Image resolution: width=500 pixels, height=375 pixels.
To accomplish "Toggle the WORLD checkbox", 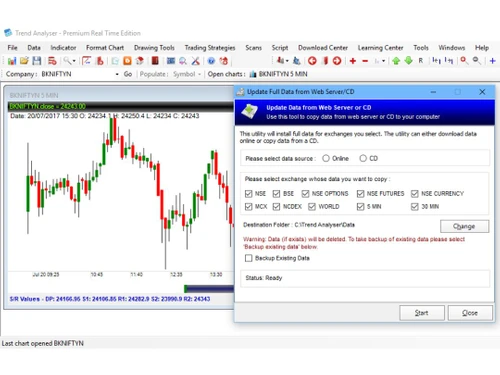I will (312, 207).
